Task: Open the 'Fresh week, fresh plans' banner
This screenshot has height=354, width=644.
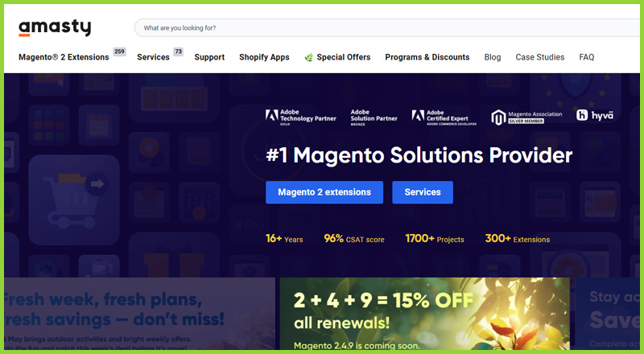Action: [x=139, y=314]
